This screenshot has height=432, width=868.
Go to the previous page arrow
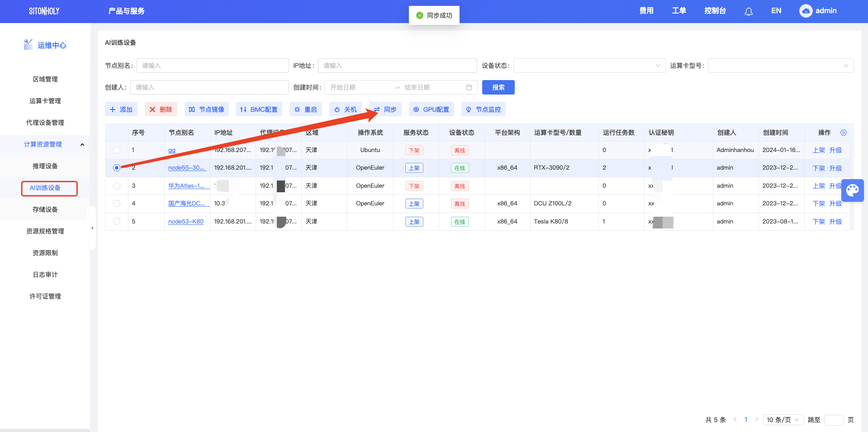[x=735, y=419]
